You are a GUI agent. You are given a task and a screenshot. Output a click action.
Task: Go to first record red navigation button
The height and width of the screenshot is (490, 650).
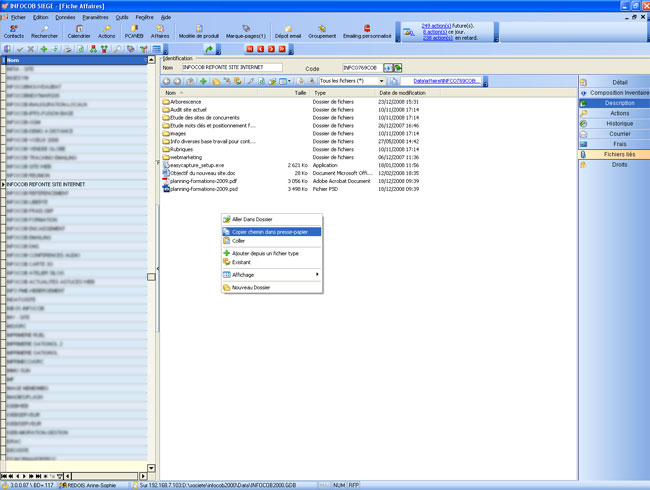click(x=250, y=49)
